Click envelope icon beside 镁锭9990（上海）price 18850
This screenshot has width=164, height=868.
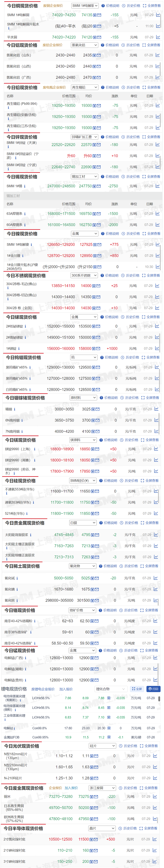click(97, 449)
